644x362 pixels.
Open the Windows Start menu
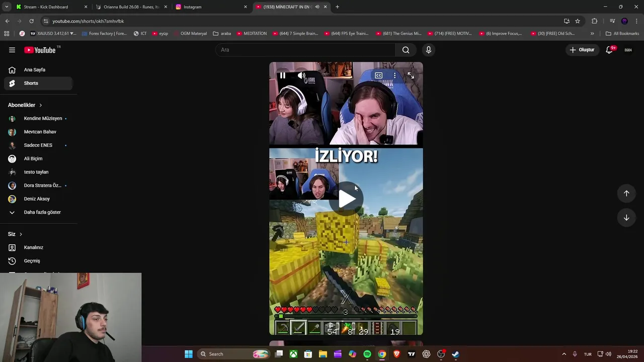189,354
